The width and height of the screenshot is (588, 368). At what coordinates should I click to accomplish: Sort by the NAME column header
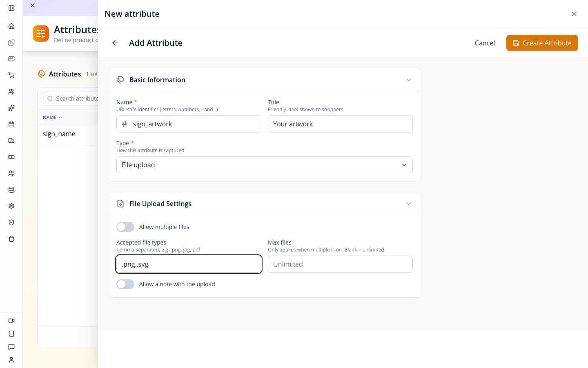tap(53, 117)
